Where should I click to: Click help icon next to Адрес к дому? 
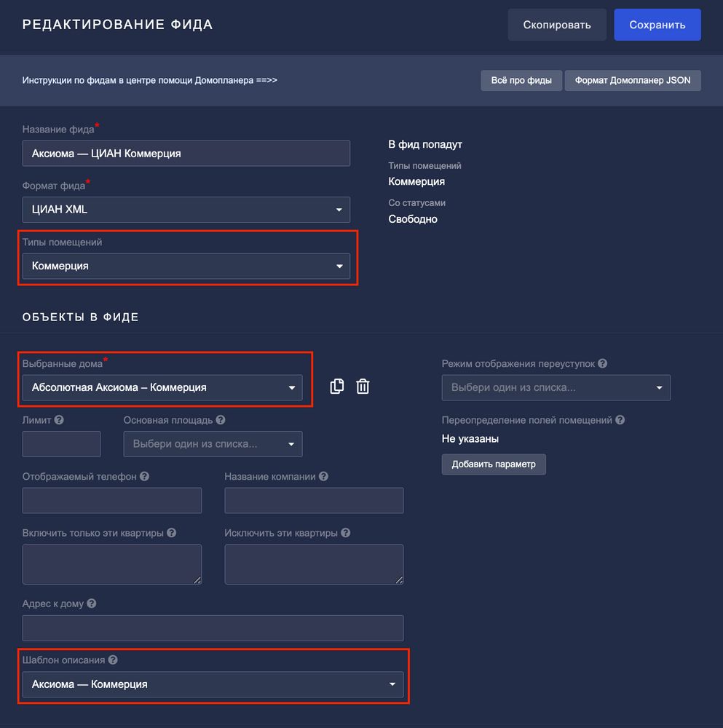(91, 604)
